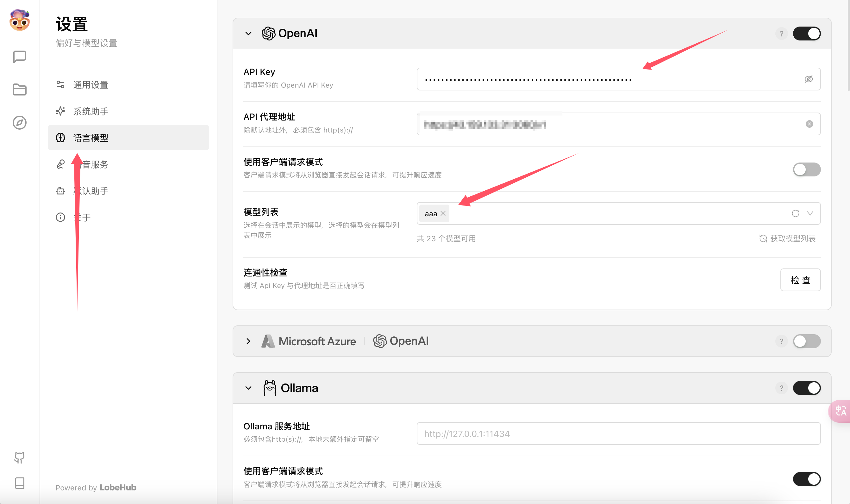
Task: Show the hidden API Key
Action: (809, 79)
